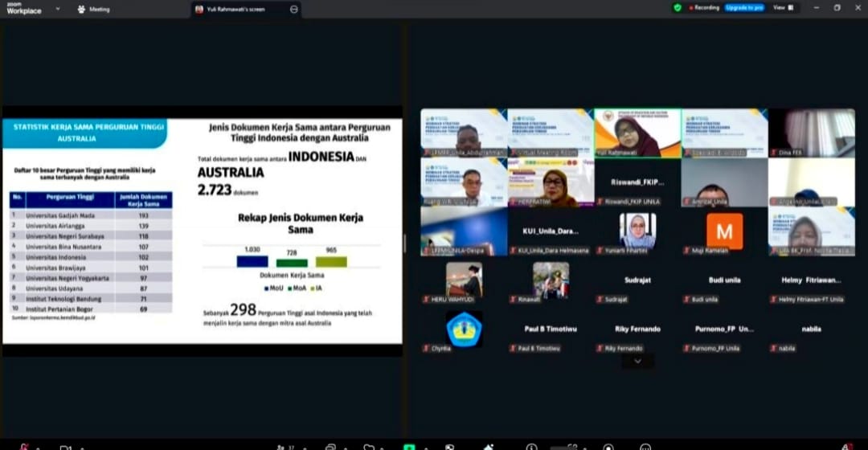868x450 pixels.
Task: Restore down the Zoom window
Action: click(837, 8)
